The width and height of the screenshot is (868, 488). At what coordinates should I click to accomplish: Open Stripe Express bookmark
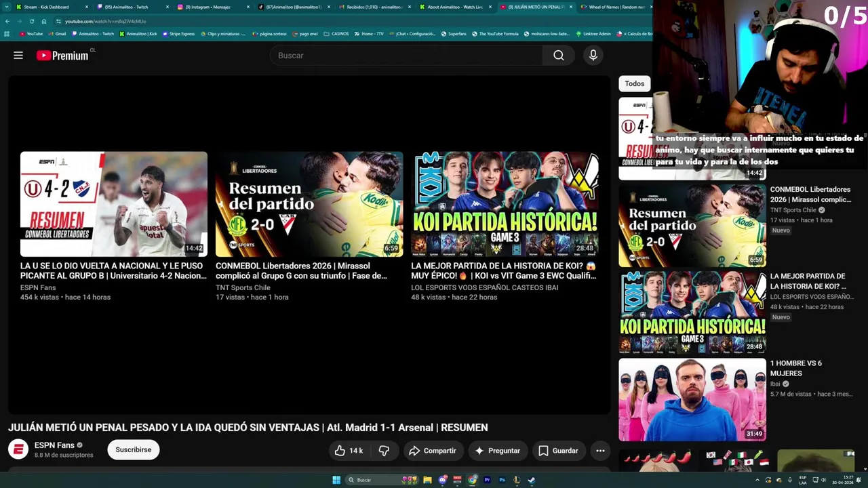[178, 33]
